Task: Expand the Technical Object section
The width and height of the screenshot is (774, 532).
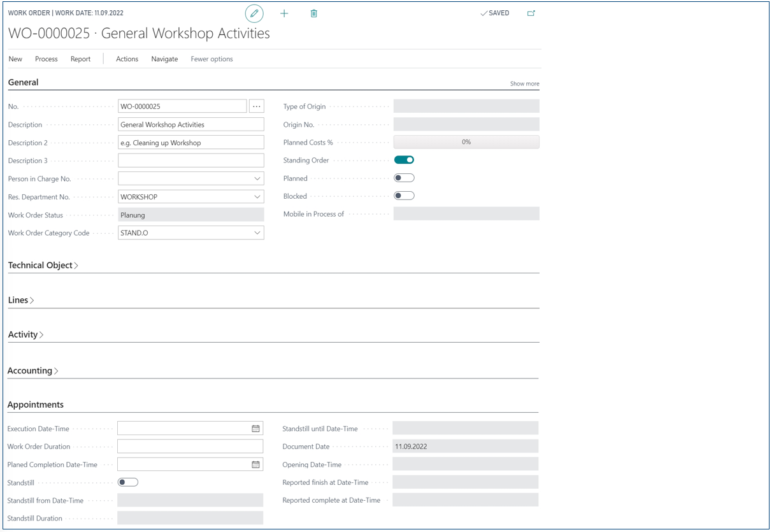Action: click(x=43, y=265)
